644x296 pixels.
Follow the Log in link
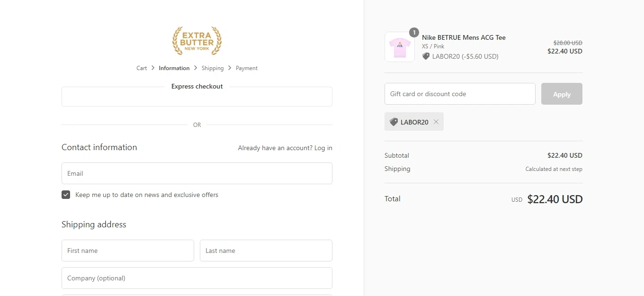click(x=323, y=148)
